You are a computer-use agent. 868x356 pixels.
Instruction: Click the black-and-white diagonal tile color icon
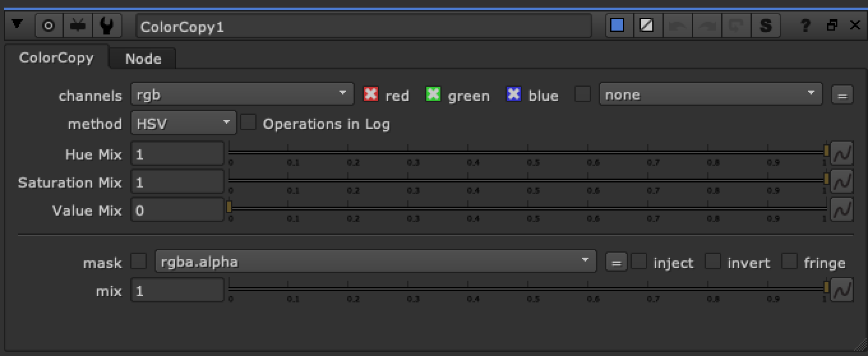point(647,26)
